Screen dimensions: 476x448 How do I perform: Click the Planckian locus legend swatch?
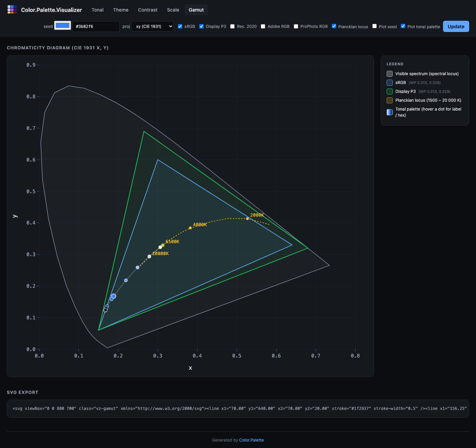coord(390,100)
